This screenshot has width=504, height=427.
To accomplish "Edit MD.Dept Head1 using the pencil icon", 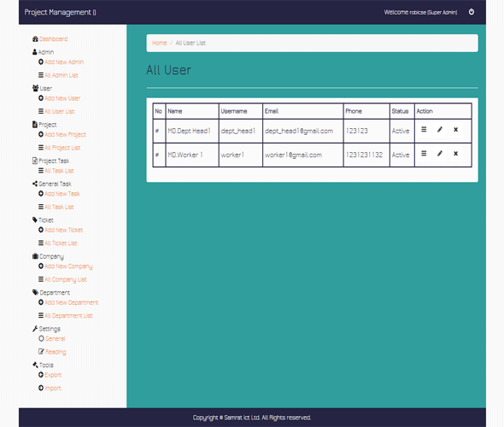I will pyautogui.click(x=439, y=130).
